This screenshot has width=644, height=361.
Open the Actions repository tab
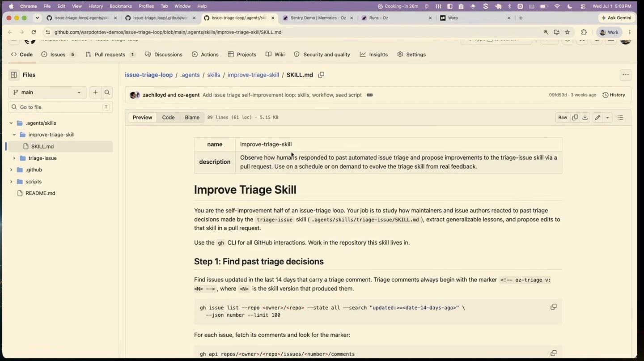pos(205,55)
